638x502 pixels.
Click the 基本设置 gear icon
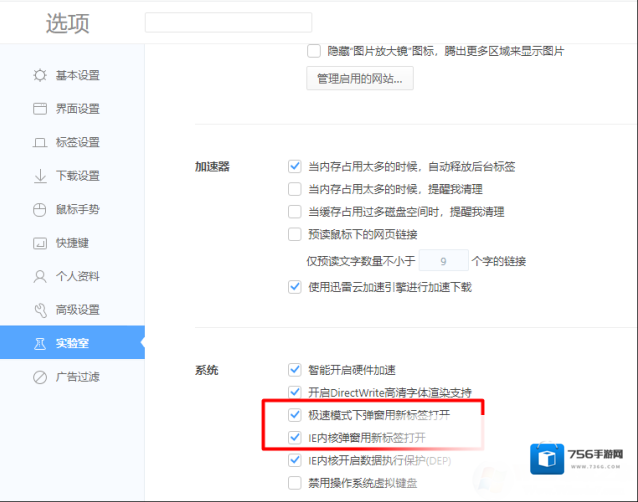(40, 75)
